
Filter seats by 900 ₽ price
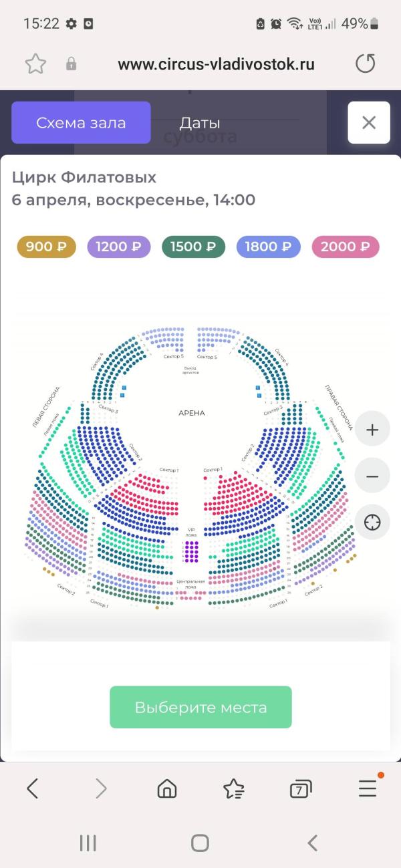click(47, 247)
